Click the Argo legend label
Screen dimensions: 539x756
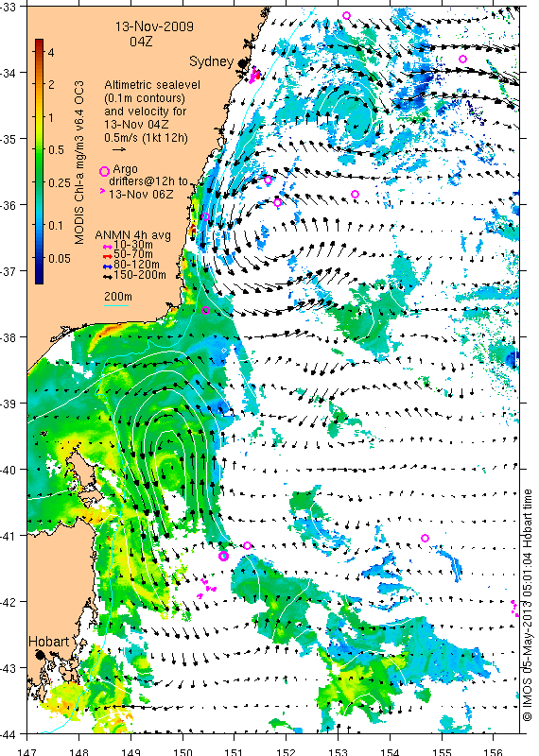click(x=125, y=169)
